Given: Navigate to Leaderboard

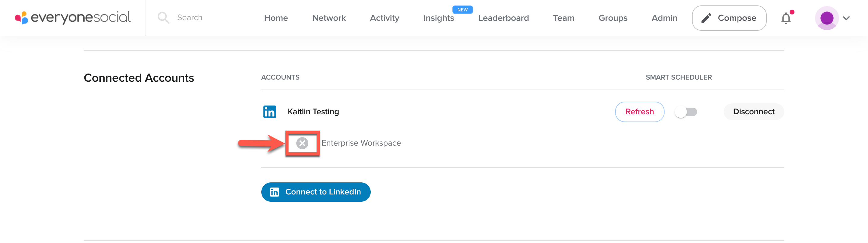Looking at the screenshot, I should point(503,18).
